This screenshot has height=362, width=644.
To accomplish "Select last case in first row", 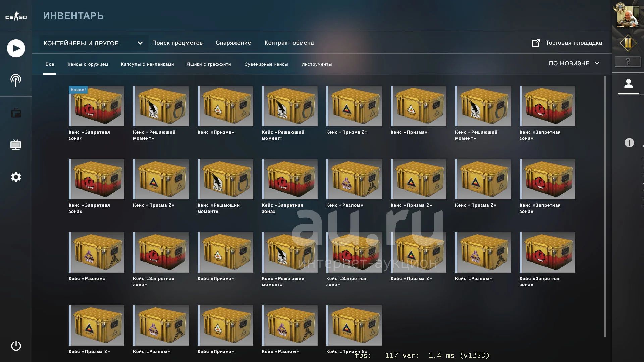I will [x=547, y=106].
